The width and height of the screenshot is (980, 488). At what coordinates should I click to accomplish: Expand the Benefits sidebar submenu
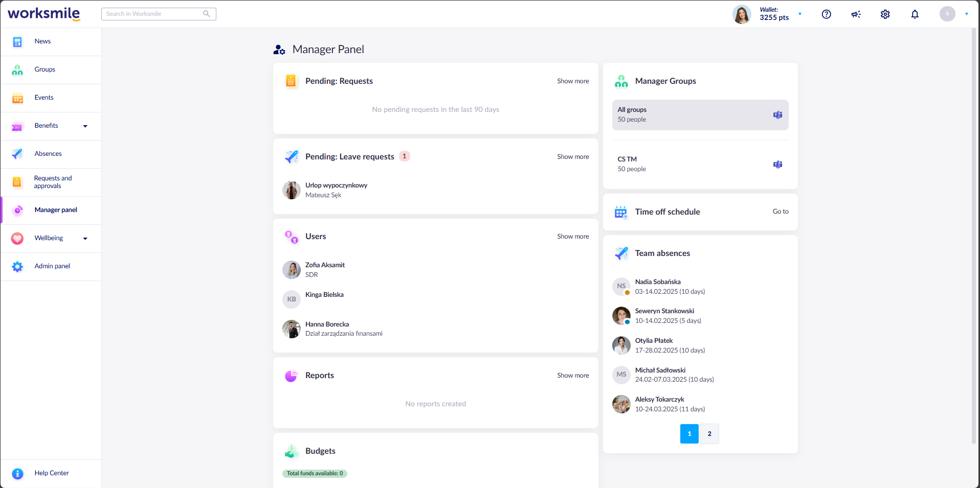pos(85,126)
